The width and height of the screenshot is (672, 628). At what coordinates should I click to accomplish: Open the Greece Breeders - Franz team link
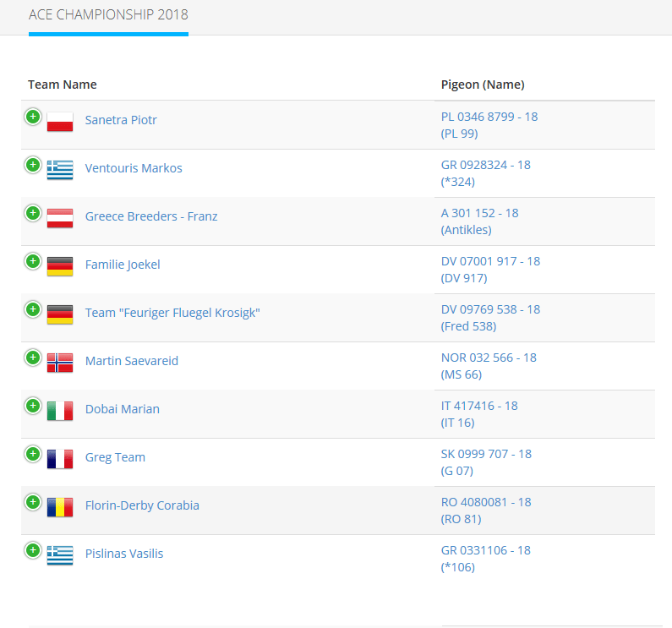pyautogui.click(x=151, y=216)
